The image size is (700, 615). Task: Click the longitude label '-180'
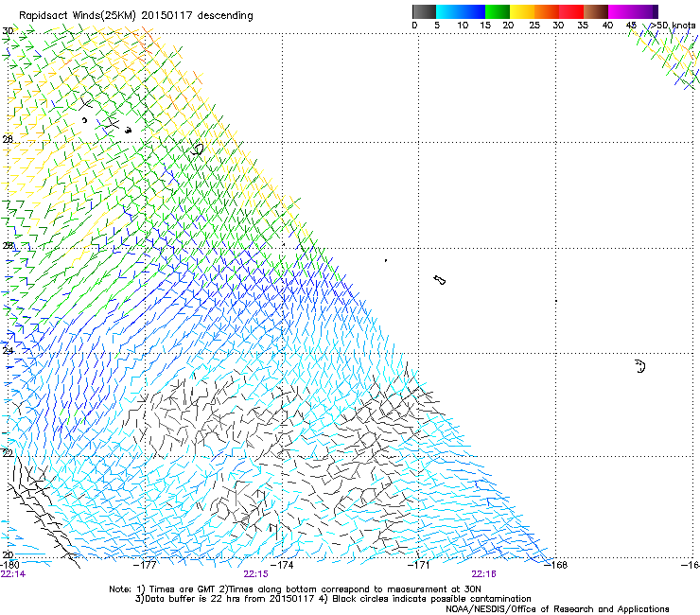click(x=9, y=565)
